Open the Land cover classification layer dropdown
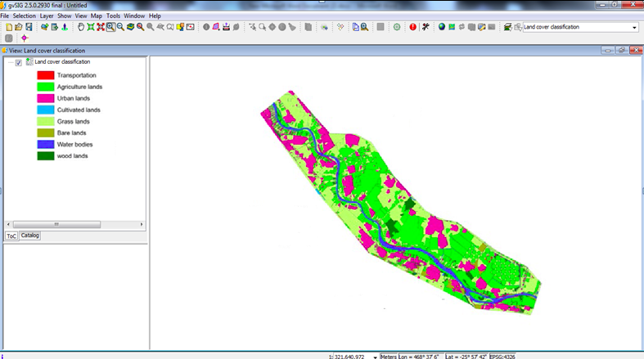Screen dimensions: 644x359 [x=634, y=27]
